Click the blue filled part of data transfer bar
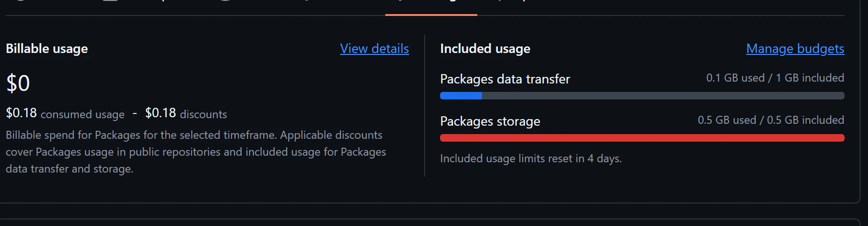This screenshot has width=868, height=226. 461,96
